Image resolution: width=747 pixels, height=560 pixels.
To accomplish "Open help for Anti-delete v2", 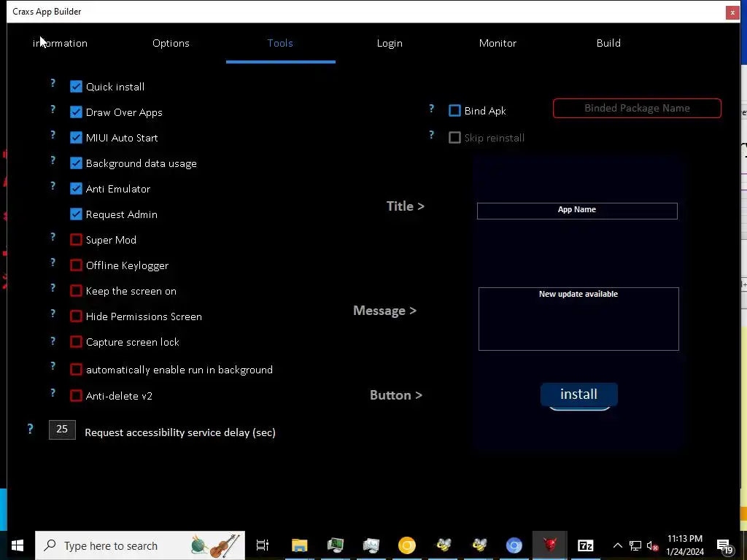I will 53,393.
